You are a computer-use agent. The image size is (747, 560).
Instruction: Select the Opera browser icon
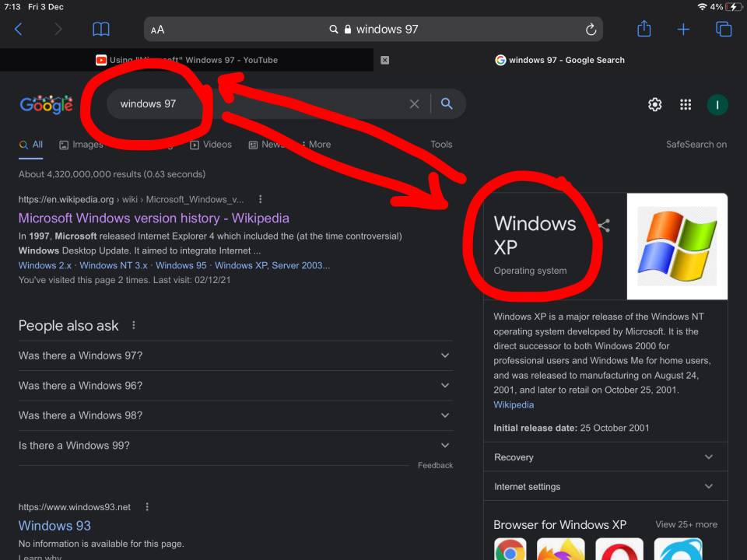619,549
